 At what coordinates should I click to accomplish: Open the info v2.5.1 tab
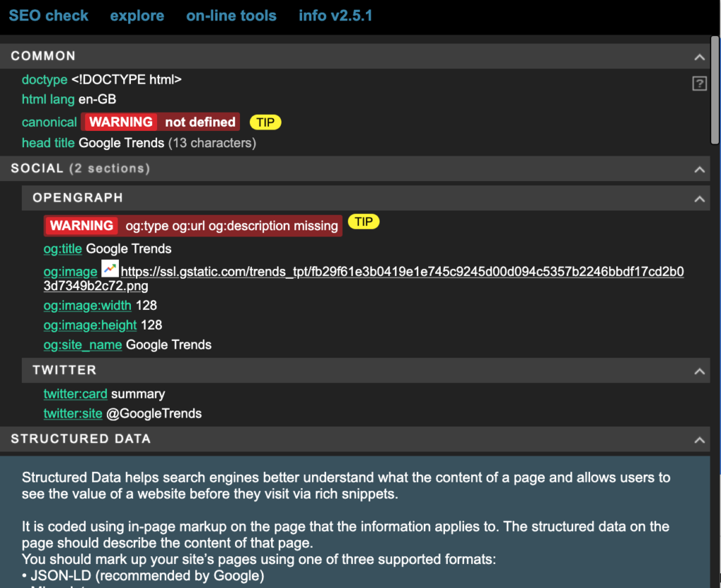(335, 15)
